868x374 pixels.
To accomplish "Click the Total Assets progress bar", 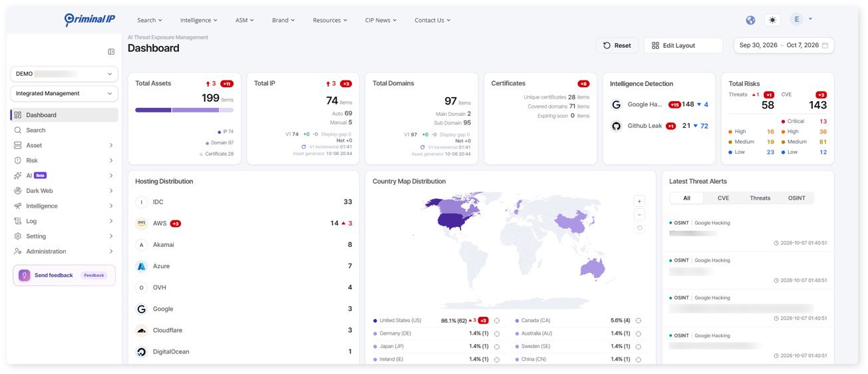I will (x=184, y=110).
